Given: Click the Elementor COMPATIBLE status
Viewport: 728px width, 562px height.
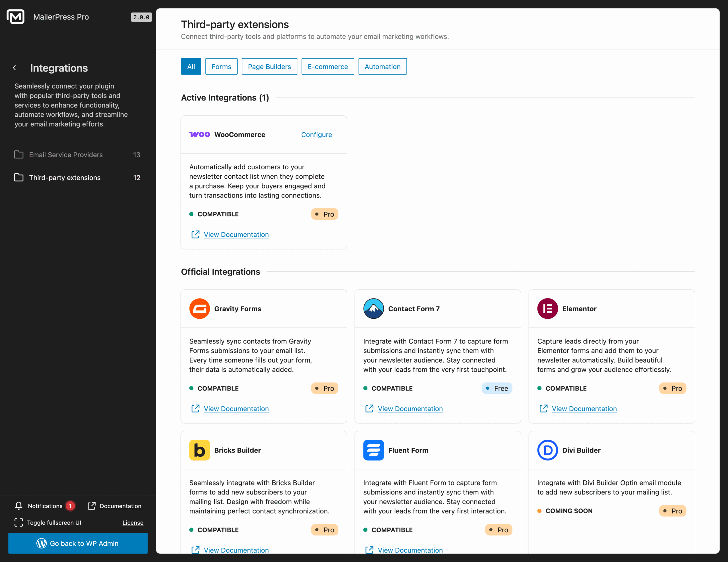Looking at the screenshot, I should tap(562, 388).
